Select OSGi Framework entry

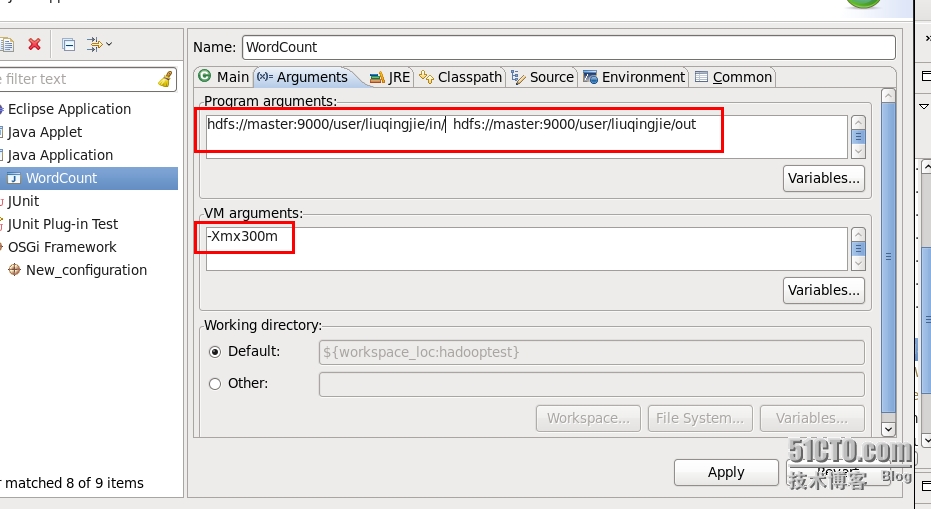click(x=62, y=247)
